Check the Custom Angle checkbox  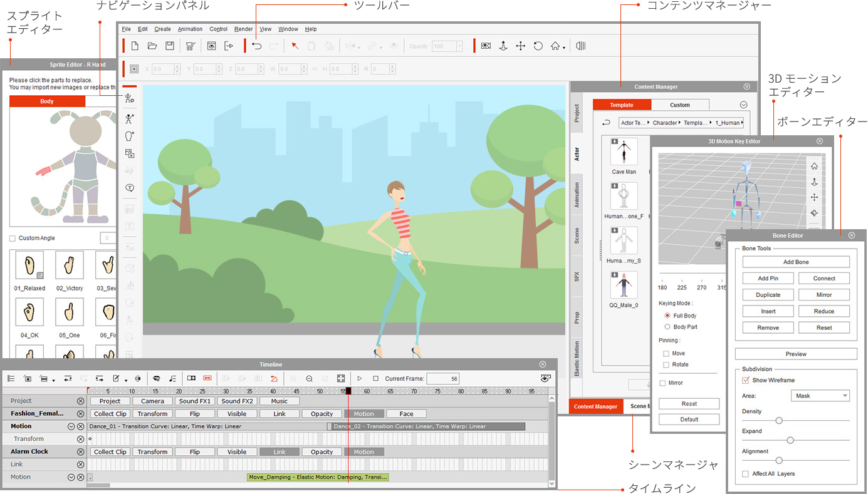[13, 238]
